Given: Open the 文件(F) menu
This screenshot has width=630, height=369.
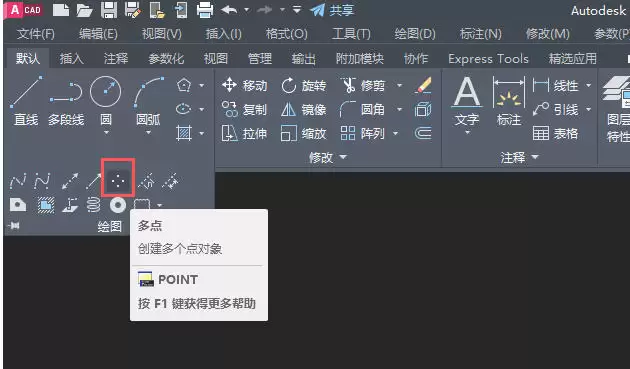Looking at the screenshot, I should click(36, 34).
